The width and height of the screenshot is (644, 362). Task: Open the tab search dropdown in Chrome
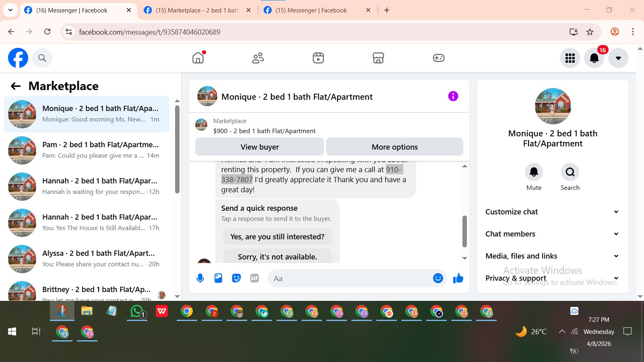point(10,10)
